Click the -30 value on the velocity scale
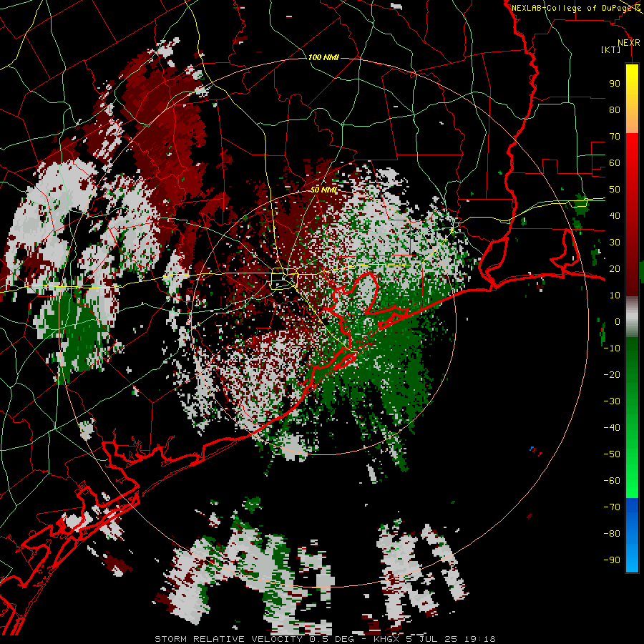 612,401
